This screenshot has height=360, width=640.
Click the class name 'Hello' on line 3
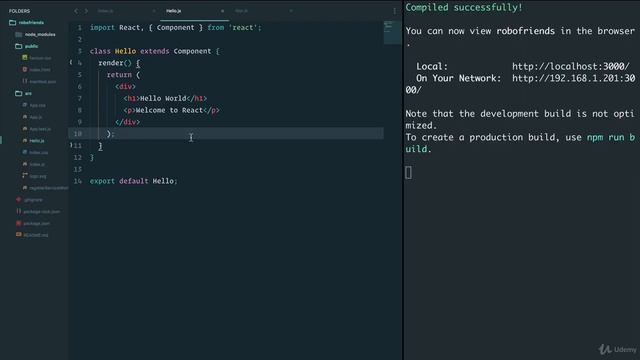click(125, 51)
